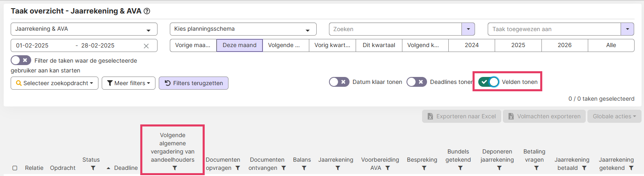Click the help icon next to page title
644x176 pixels.
147,11
